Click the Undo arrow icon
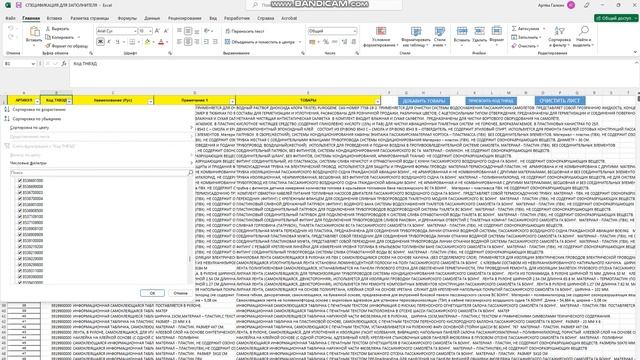Screen dimensions: 640x360 click(x=11, y=29)
